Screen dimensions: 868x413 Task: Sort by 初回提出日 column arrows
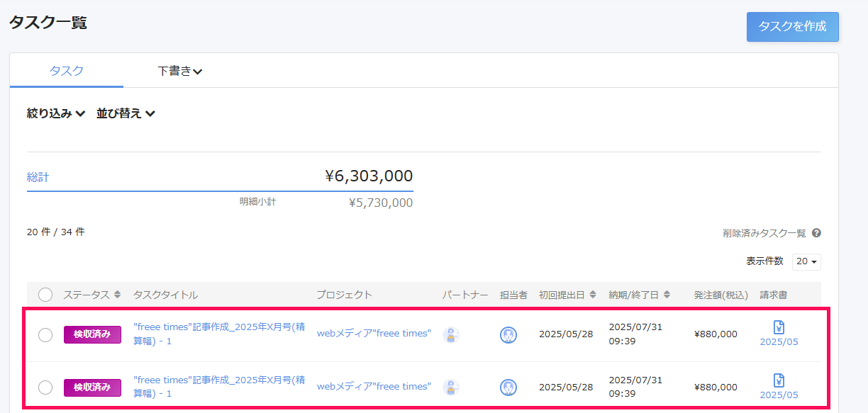coord(593,295)
